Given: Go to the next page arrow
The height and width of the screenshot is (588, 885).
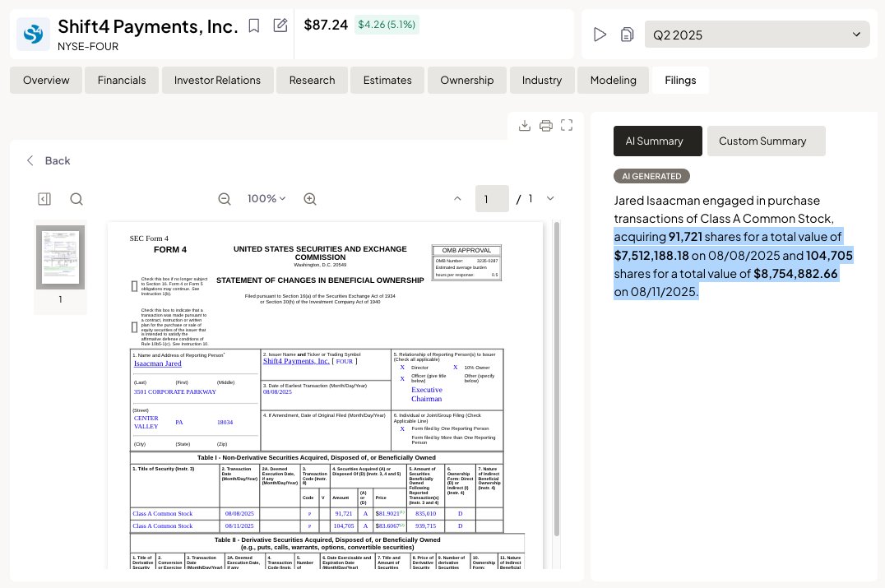Looking at the screenshot, I should [x=550, y=199].
